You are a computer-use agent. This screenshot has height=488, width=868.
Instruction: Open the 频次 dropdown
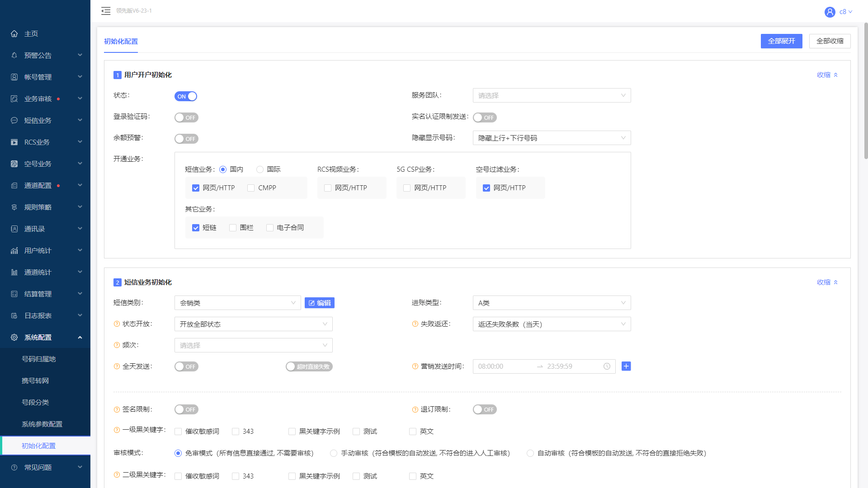tap(253, 345)
